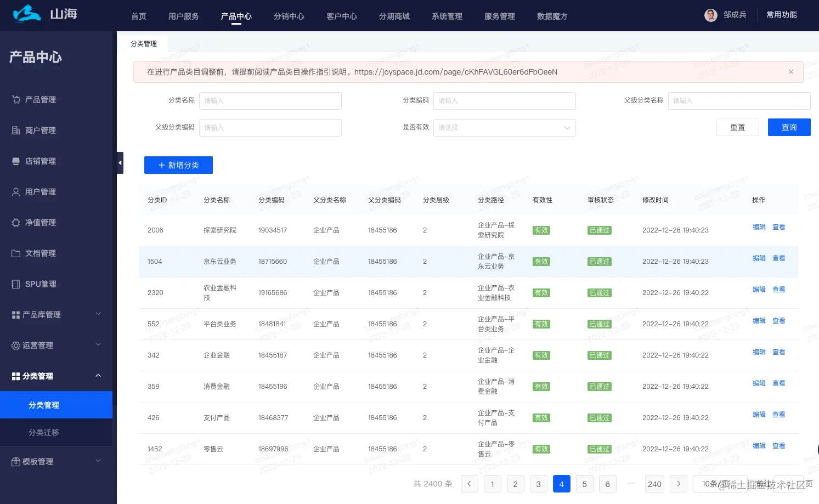
Task: Click the pagination ellipsis to jump pages
Action: coord(630,483)
